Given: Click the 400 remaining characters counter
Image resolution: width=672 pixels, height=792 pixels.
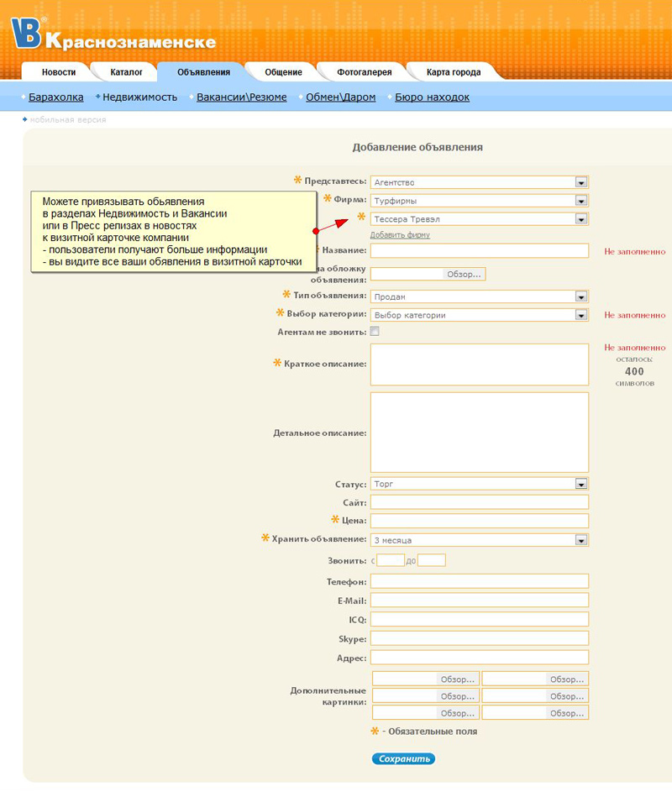Looking at the screenshot, I should coord(634,371).
